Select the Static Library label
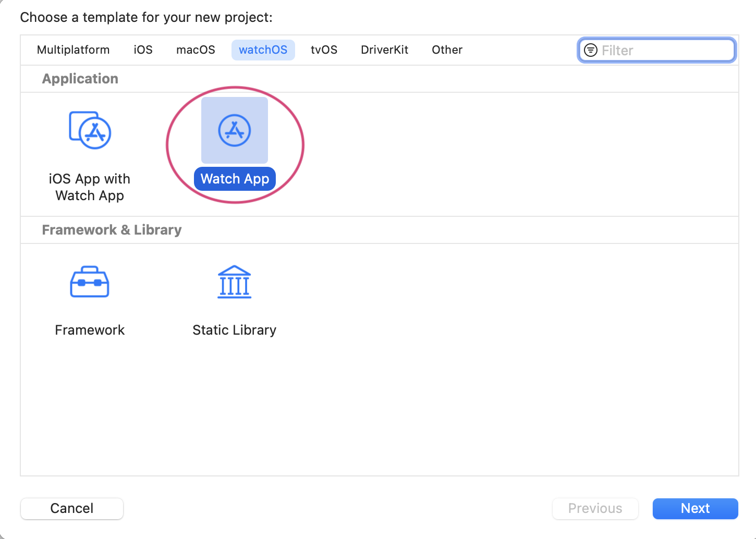 [x=234, y=330]
